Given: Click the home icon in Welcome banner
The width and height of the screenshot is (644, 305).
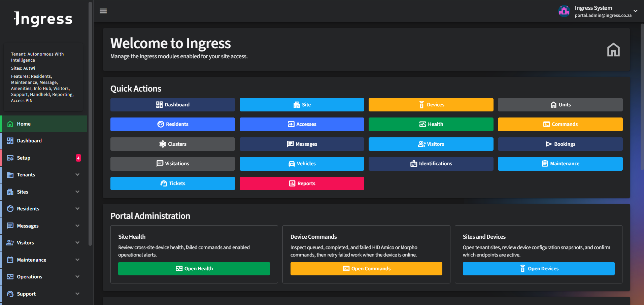Looking at the screenshot, I should pos(613,50).
